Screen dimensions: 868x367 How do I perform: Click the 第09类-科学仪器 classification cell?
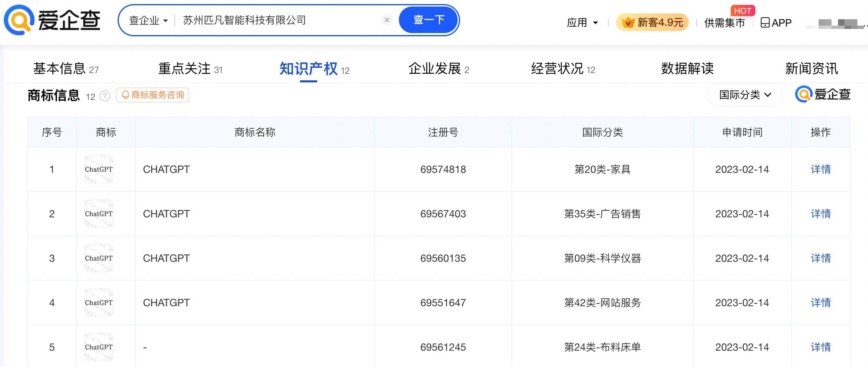point(602,258)
